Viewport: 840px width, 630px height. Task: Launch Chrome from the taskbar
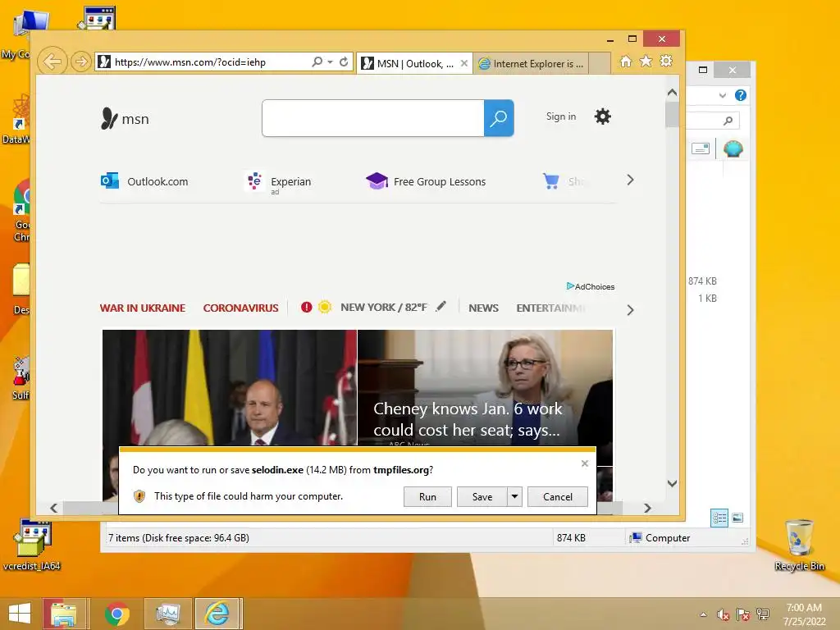(116, 614)
